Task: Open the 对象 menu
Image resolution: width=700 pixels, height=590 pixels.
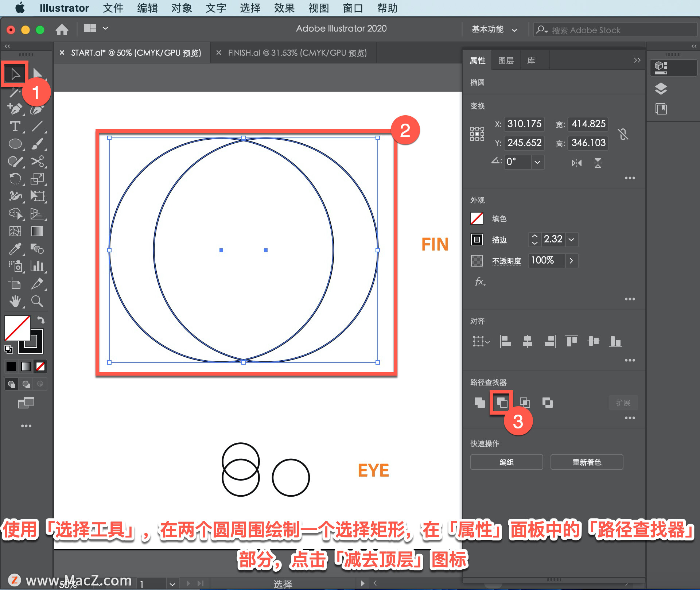Action: click(x=182, y=8)
